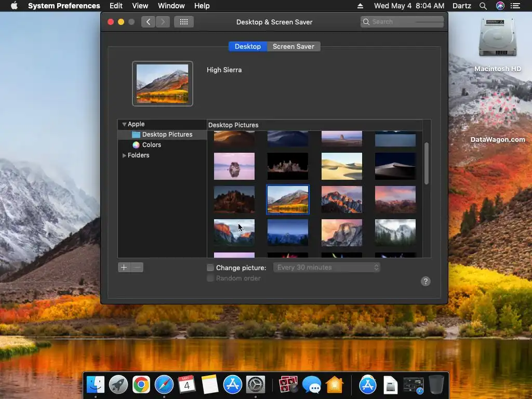Screen dimensions: 532x399
Task: Open the View menu
Action: tap(140, 6)
